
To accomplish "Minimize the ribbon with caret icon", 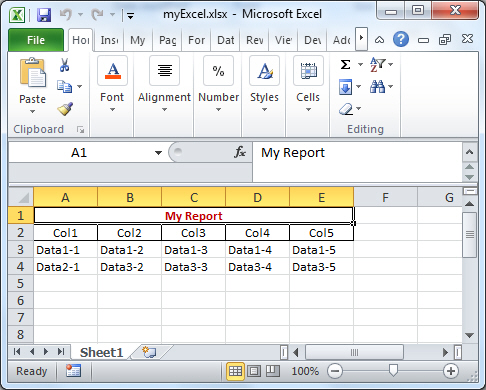I will (x=379, y=40).
